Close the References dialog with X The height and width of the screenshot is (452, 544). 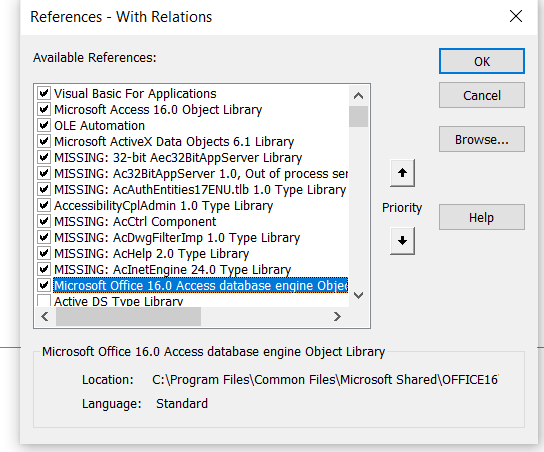(516, 16)
